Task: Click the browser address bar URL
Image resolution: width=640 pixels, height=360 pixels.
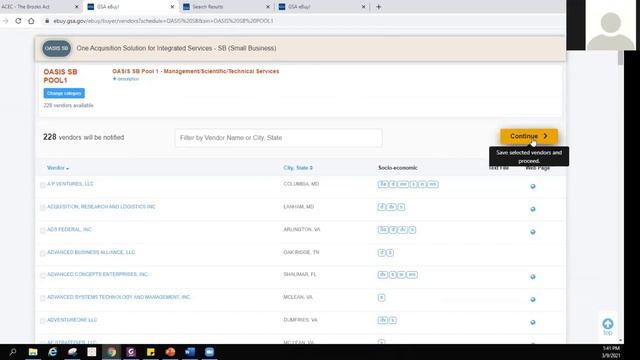Action: [163, 21]
